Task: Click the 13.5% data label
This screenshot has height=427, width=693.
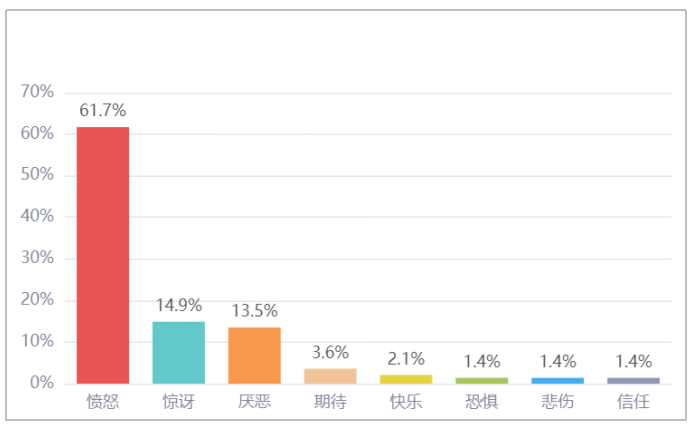Action: pyautogui.click(x=255, y=311)
